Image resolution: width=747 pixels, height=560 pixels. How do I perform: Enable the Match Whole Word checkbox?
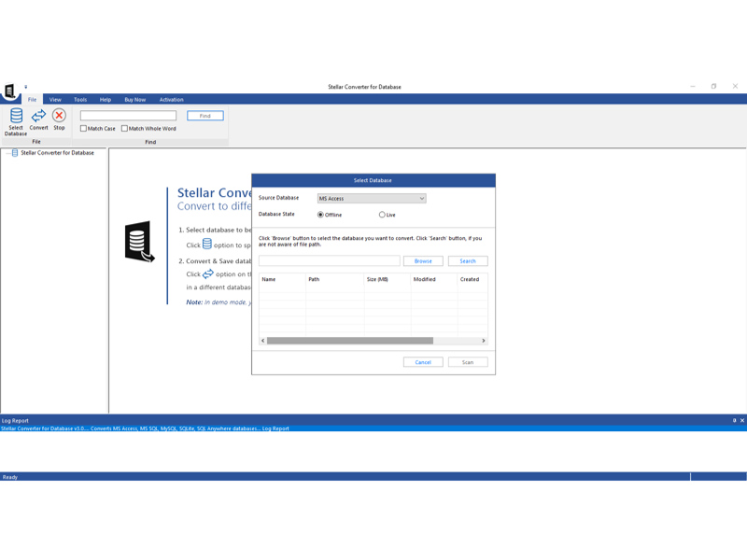pyautogui.click(x=124, y=129)
